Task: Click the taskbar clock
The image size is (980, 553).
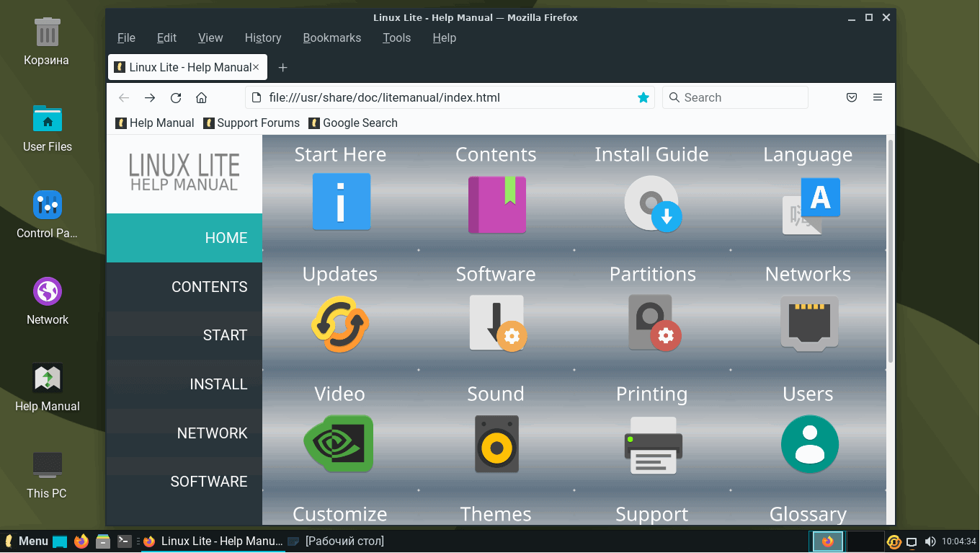Action: (x=958, y=541)
